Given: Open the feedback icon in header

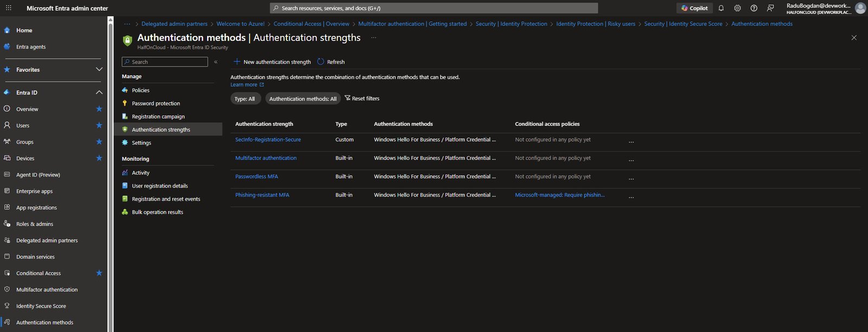Looking at the screenshot, I should click(770, 8).
